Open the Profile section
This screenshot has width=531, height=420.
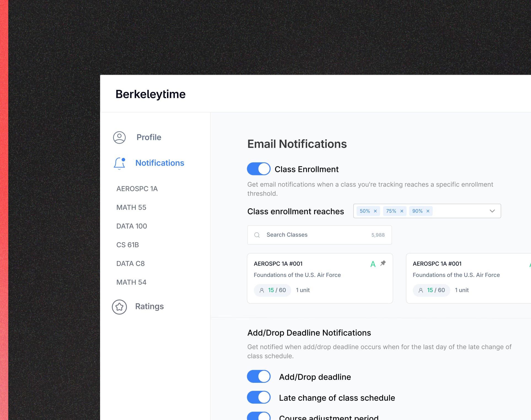149,137
